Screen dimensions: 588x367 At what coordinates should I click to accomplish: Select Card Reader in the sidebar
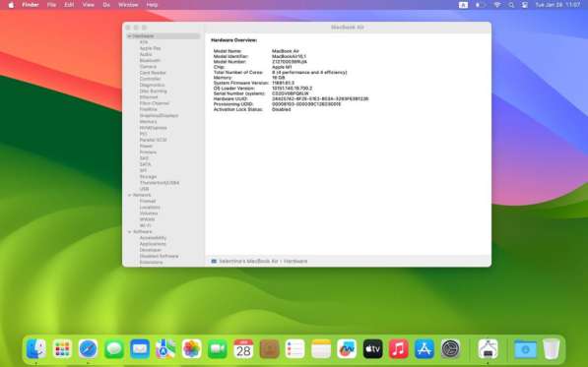tap(153, 73)
